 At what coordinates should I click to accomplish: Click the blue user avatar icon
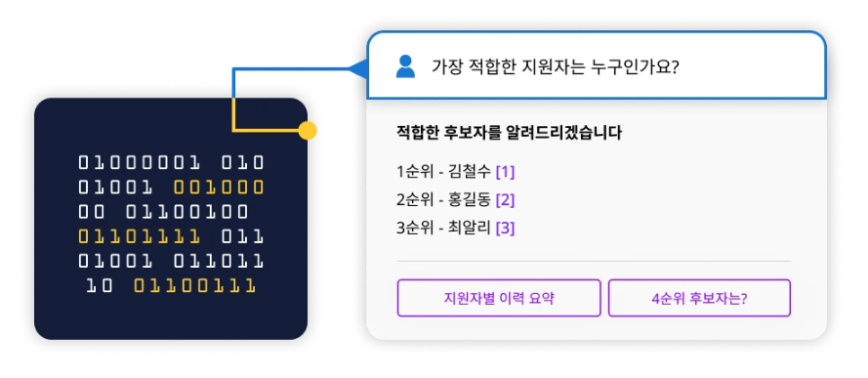(x=405, y=66)
